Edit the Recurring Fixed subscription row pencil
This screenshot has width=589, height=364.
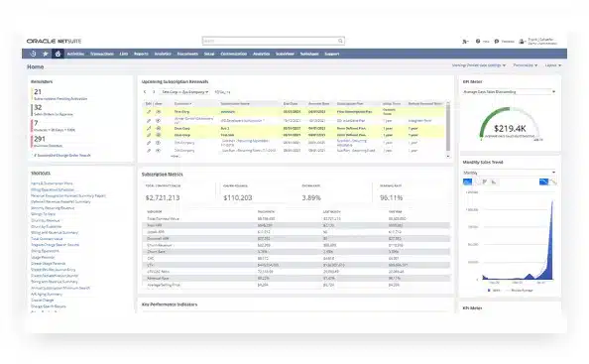pos(149,150)
